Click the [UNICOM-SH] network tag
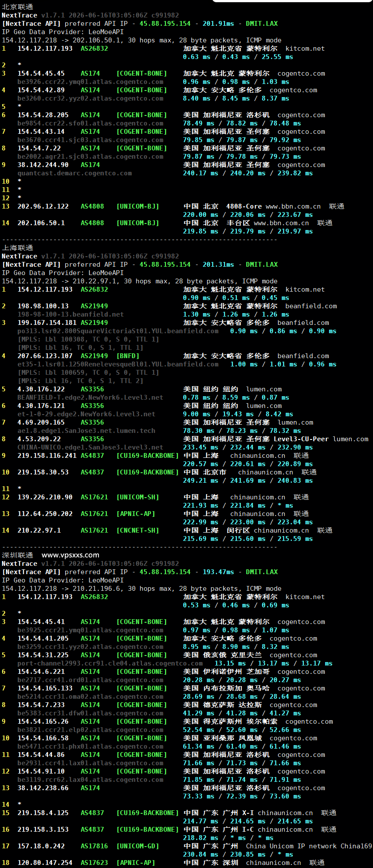Viewport: 373px width, 868px height. pyautogui.click(x=137, y=497)
